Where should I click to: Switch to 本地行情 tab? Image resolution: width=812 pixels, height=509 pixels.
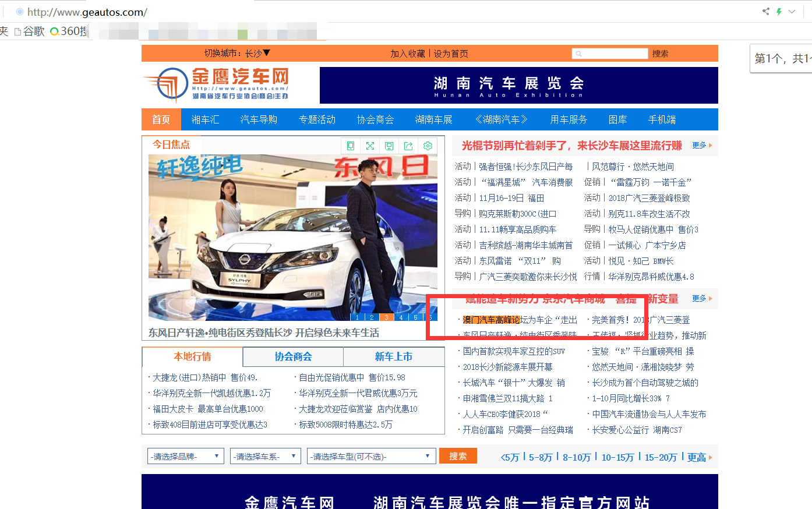click(192, 356)
